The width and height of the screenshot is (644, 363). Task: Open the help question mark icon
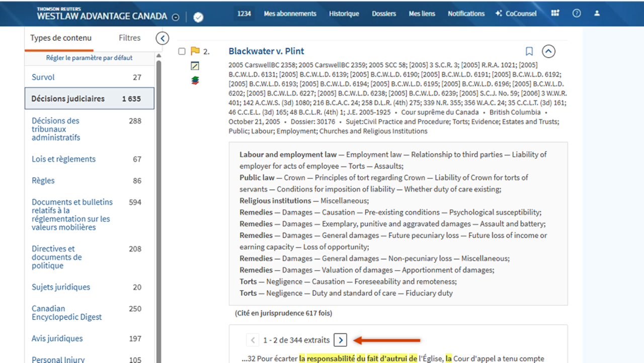tap(577, 14)
